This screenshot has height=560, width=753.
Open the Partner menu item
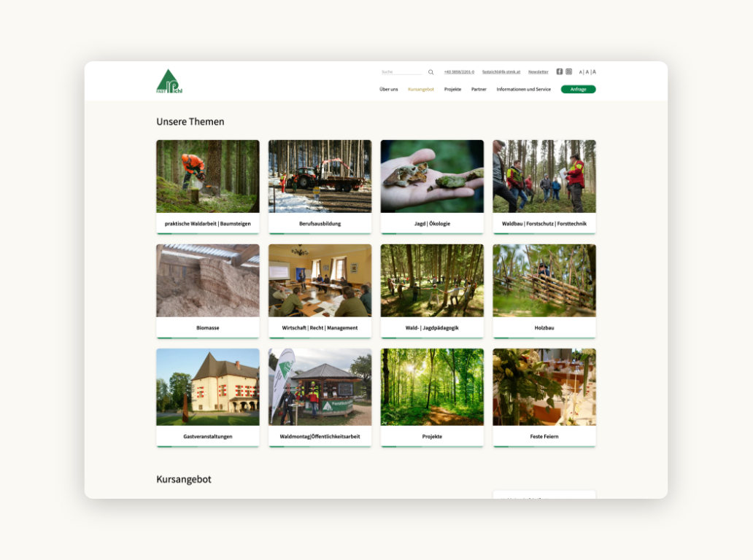tap(479, 89)
